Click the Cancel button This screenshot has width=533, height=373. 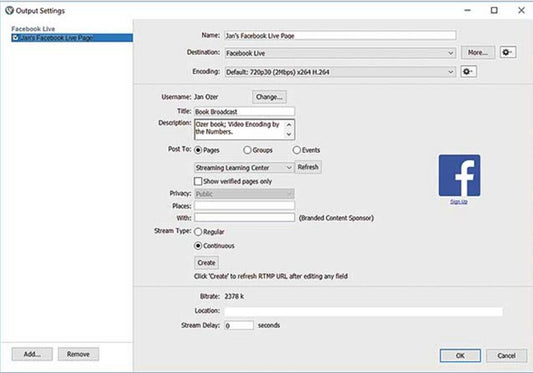(506, 356)
